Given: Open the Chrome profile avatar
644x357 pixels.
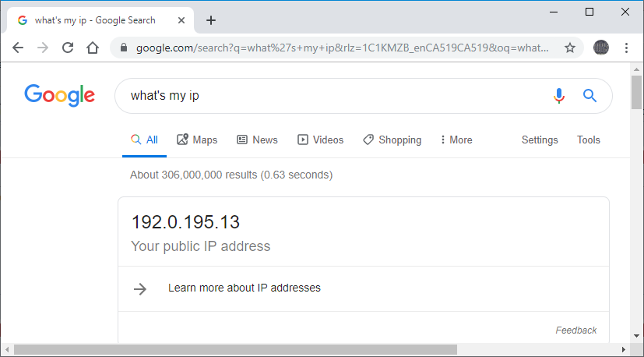Looking at the screenshot, I should pos(601,48).
